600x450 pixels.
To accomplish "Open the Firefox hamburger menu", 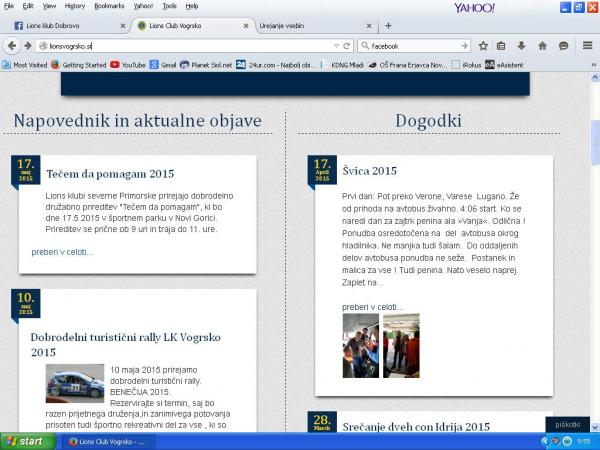I will tap(587, 46).
